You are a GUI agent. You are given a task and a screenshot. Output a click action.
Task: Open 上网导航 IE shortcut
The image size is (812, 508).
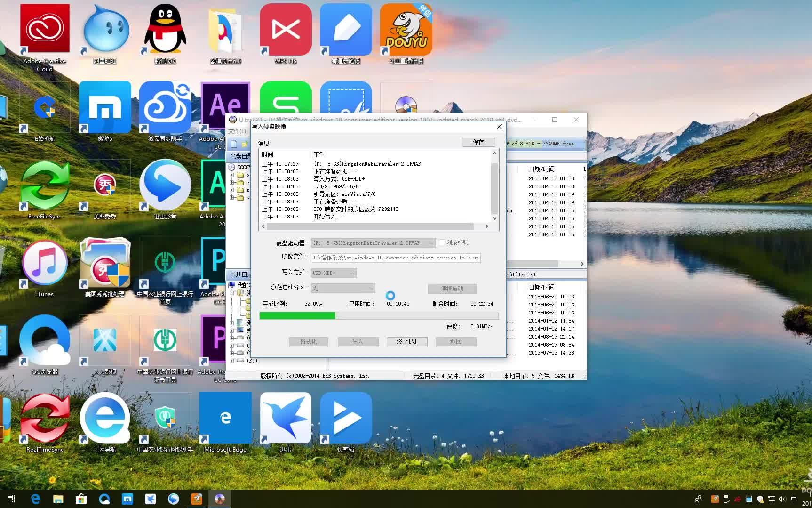[x=105, y=422]
